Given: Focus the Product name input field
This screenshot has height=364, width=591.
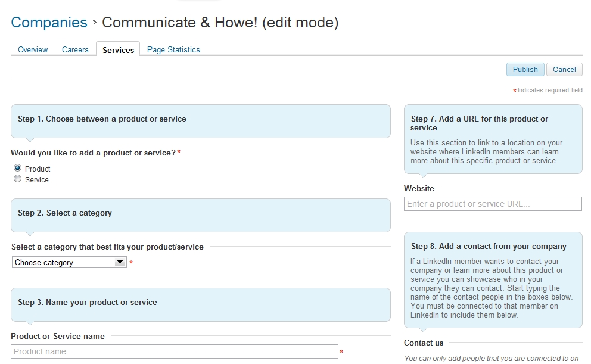Looking at the screenshot, I should point(175,351).
